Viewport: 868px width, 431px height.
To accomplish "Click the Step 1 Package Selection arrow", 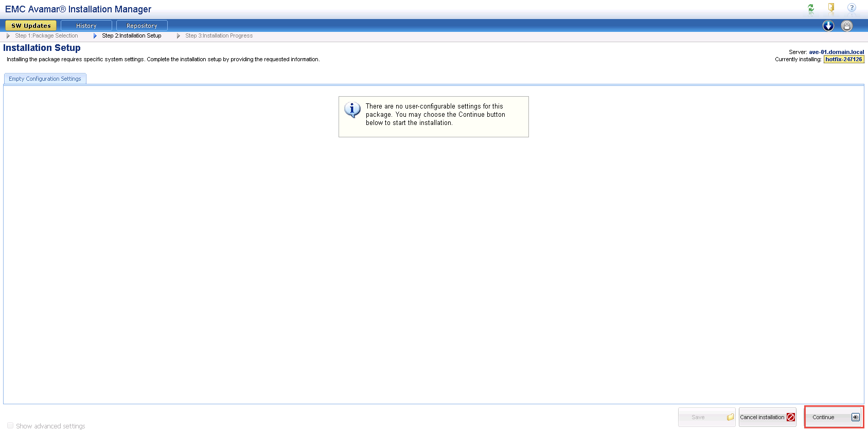I will click(x=8, y=36).
